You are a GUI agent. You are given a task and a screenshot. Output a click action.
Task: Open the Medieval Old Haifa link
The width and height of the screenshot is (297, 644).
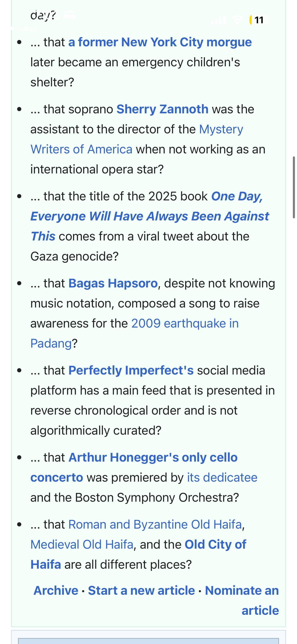[x=82, y=544]
